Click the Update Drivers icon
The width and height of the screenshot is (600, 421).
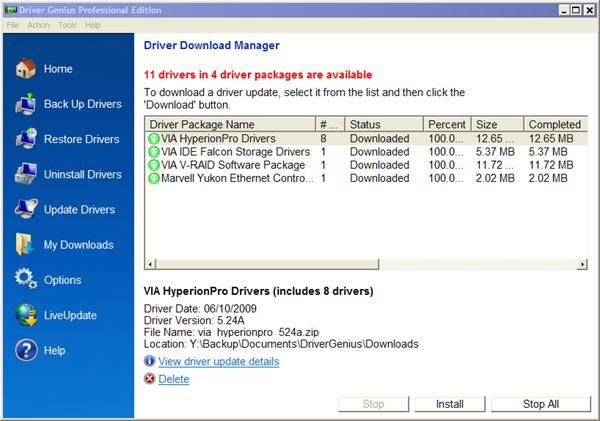[26, 209]
